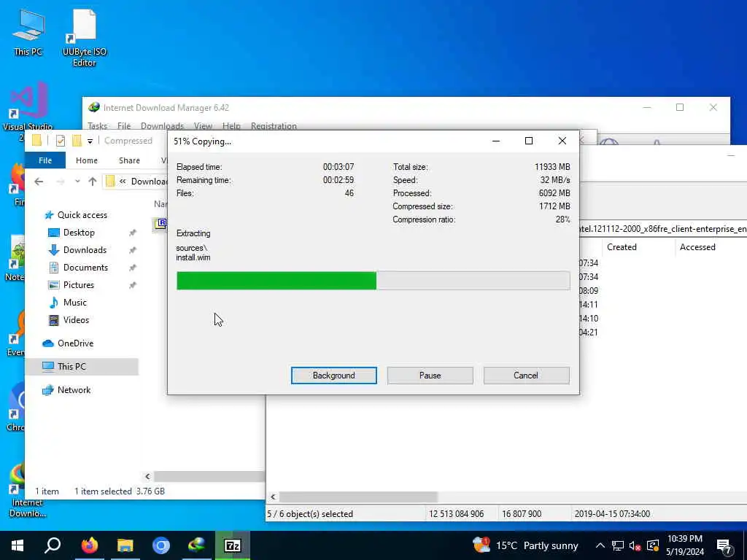This screenshot has height=560, width=747.
Task: Go back in File Explorer
Action: pyautogui.click(x=39, y=182)
